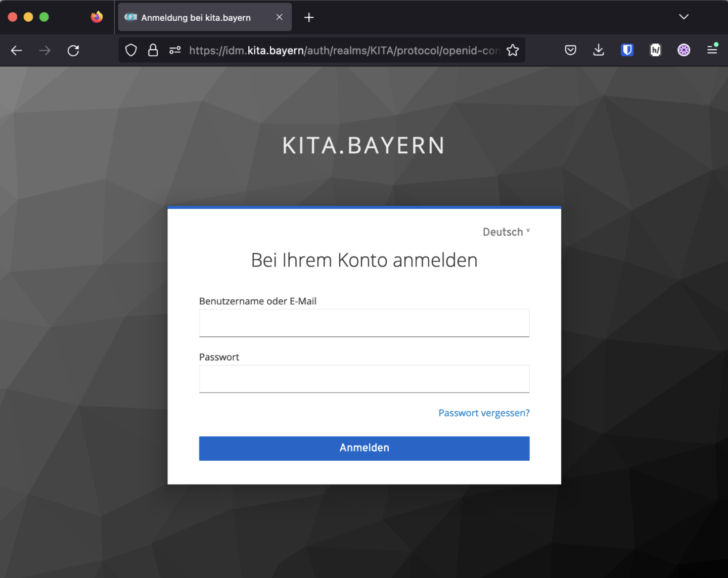Screen dimensions: 728x578
Task: Click into the Passwort field
Action: coord(364,379)
